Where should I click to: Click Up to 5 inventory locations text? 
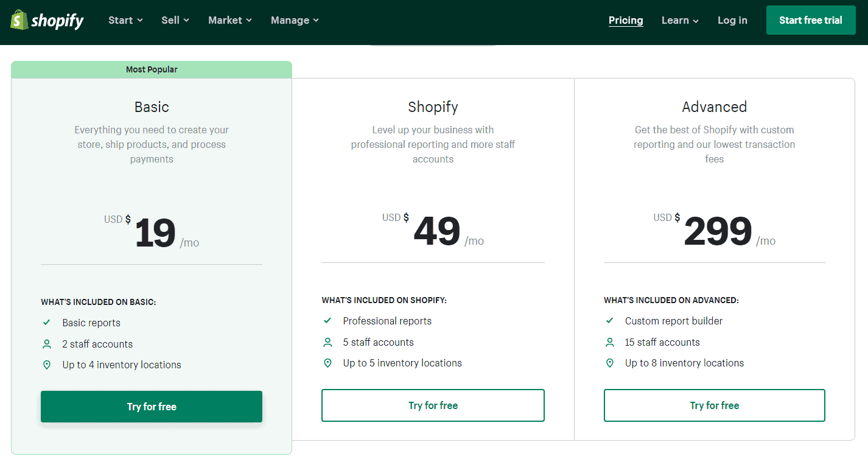[402, 363]
